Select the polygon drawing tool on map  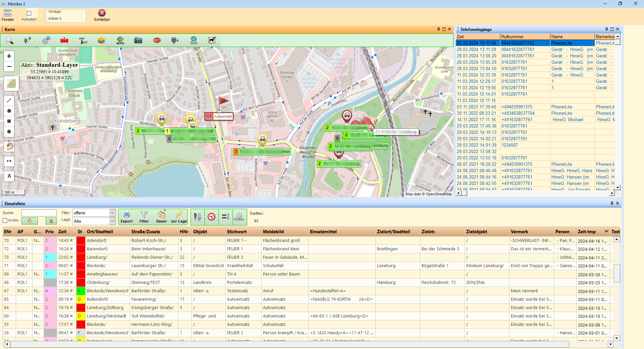point(9,111)
